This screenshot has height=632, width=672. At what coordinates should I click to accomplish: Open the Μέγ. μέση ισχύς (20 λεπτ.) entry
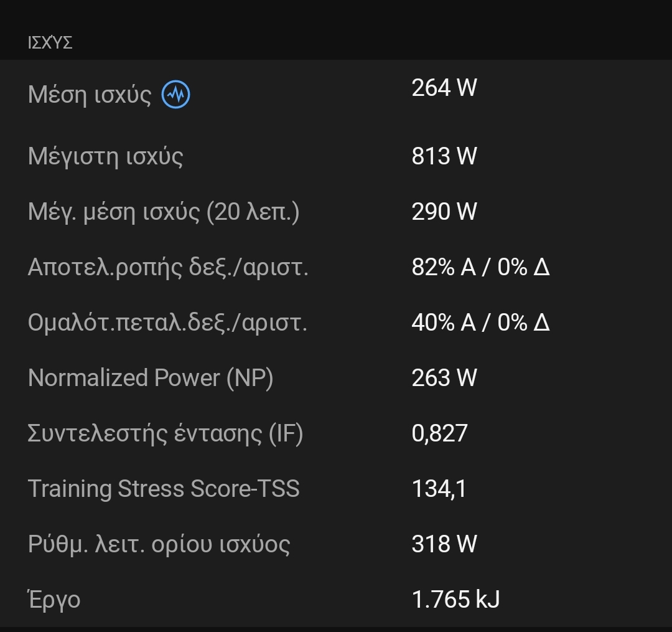(164, 212)
